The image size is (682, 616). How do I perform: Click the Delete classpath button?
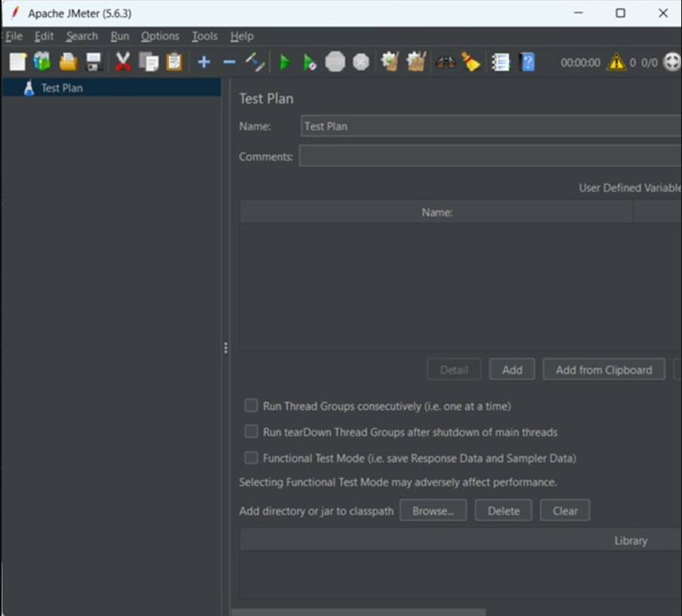pos(503,510)
